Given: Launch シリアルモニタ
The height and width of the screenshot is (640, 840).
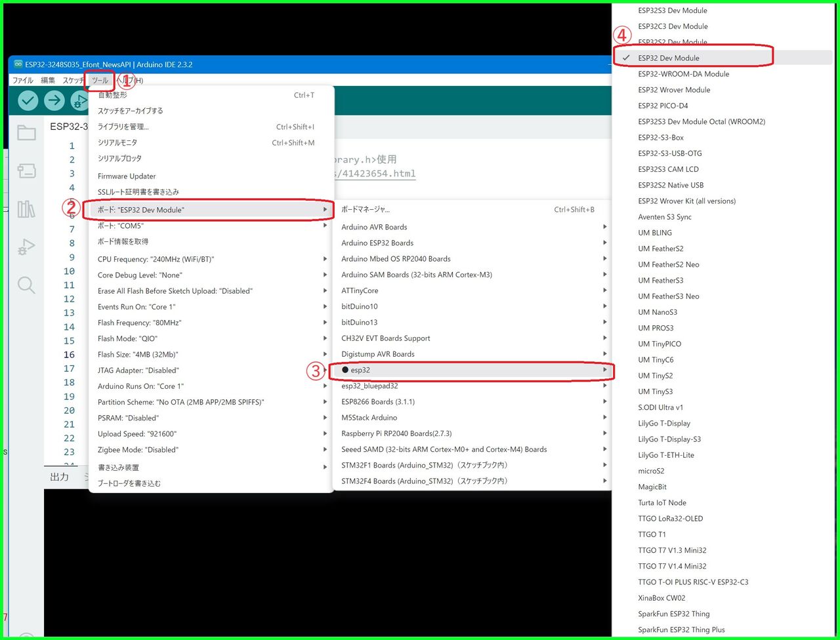Looking at the screenshot, I should (x=211, y=142).
